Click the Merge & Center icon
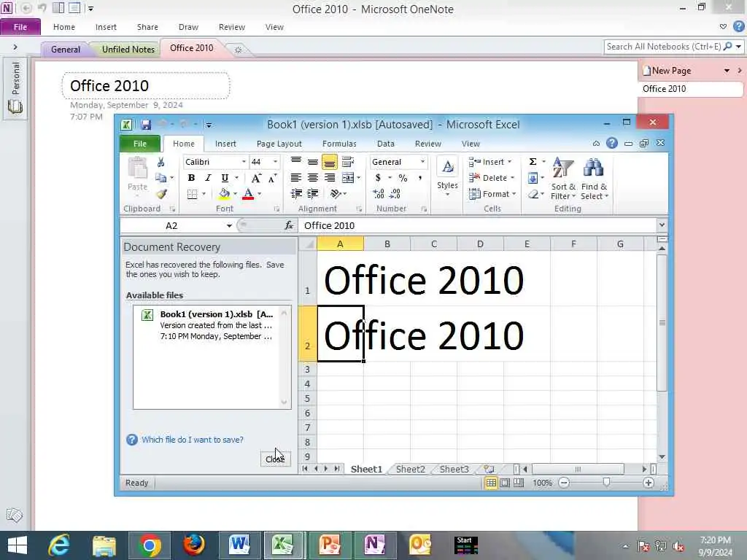747x560 pixels. click(x=348, y=178)
